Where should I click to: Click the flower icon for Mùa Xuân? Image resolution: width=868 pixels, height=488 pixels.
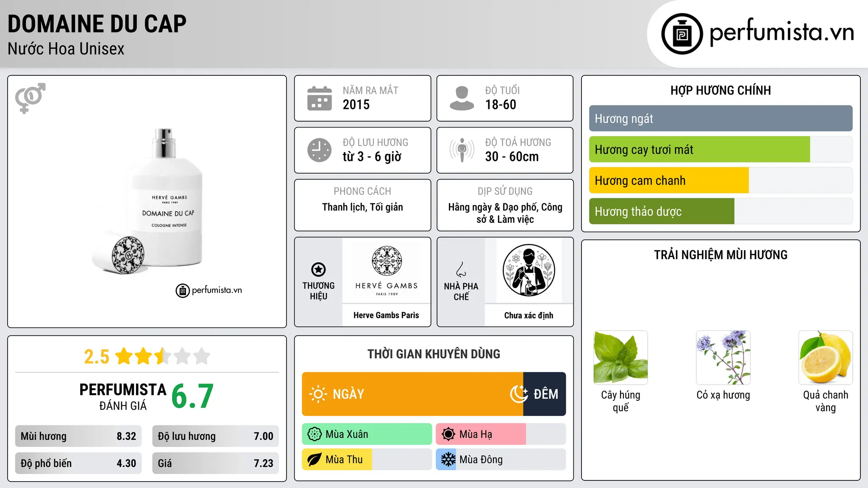[314, 434]
